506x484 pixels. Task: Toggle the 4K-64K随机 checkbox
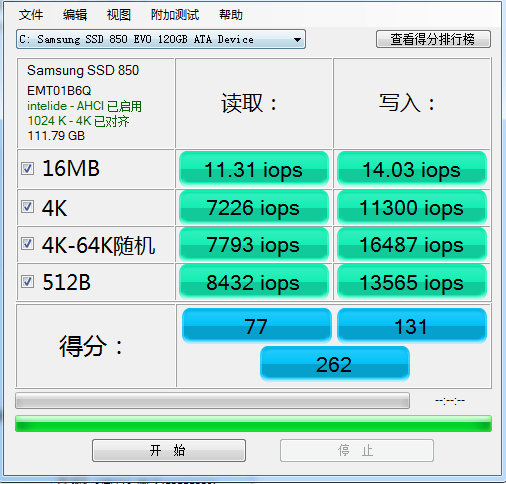pyautogui.click(x=27, y=244)
